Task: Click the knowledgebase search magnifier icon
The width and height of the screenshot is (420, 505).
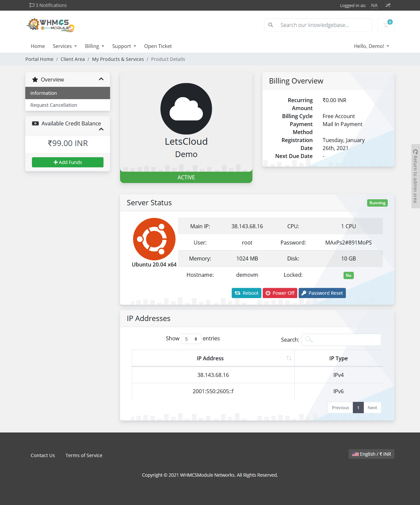Action: pos(271,25)
